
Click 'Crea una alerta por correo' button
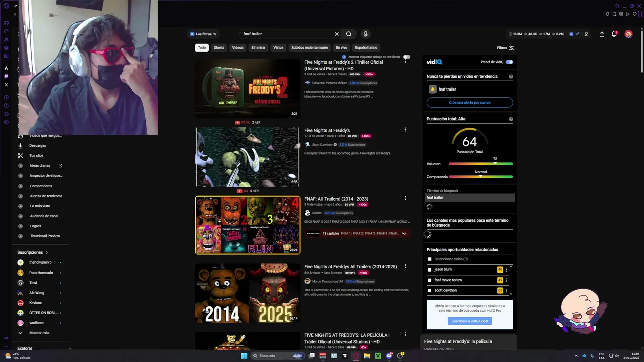click(x=469, y=102)
